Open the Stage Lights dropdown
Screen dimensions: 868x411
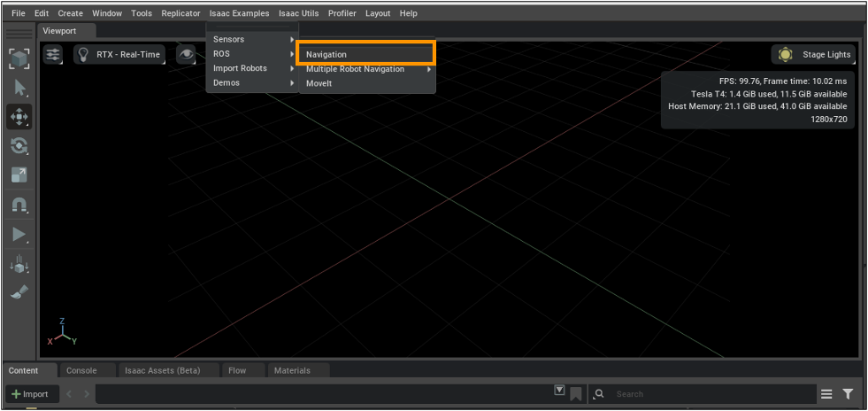coord(813,54)
